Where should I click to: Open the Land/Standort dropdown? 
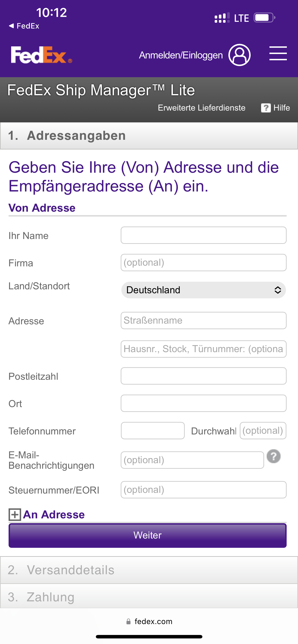click(203, 290)
